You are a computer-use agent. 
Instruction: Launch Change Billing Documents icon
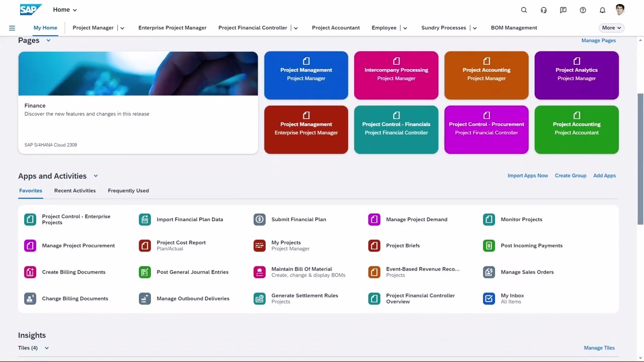(x=30, y=299)
